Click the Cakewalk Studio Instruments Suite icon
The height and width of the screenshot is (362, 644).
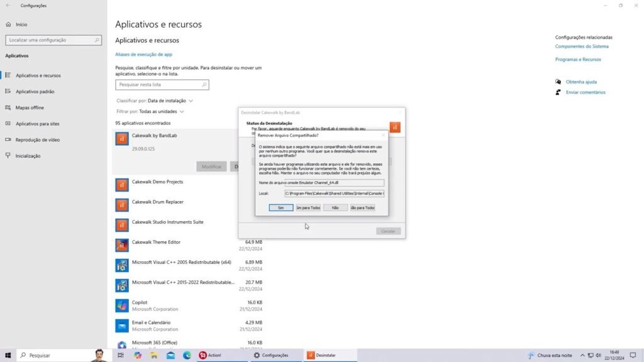122,226
